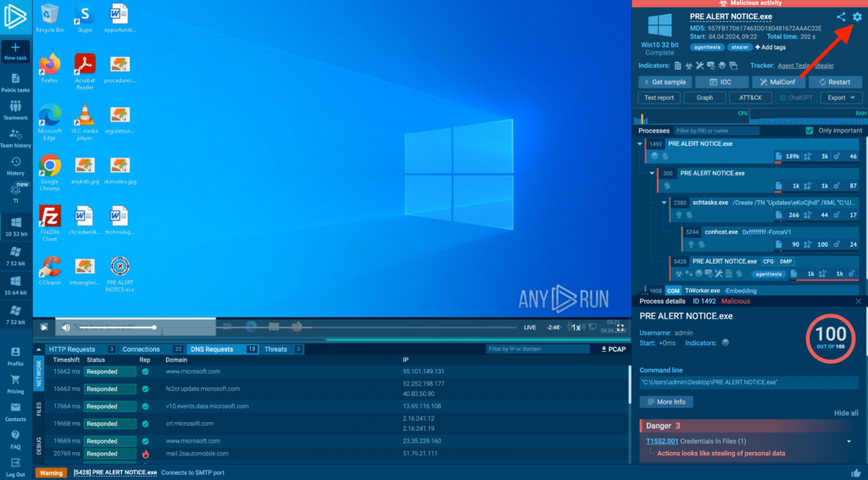Uncheck the Only important checkbox
The height and width of the screenshot is (480, 868).
pos(810,131)
